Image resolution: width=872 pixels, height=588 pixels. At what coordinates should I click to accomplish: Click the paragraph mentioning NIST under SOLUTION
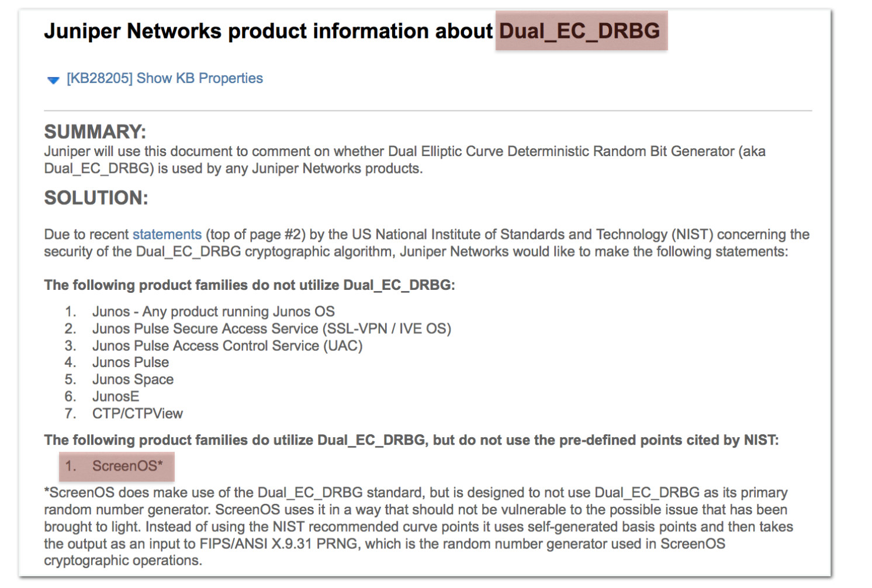click(427, 243)
